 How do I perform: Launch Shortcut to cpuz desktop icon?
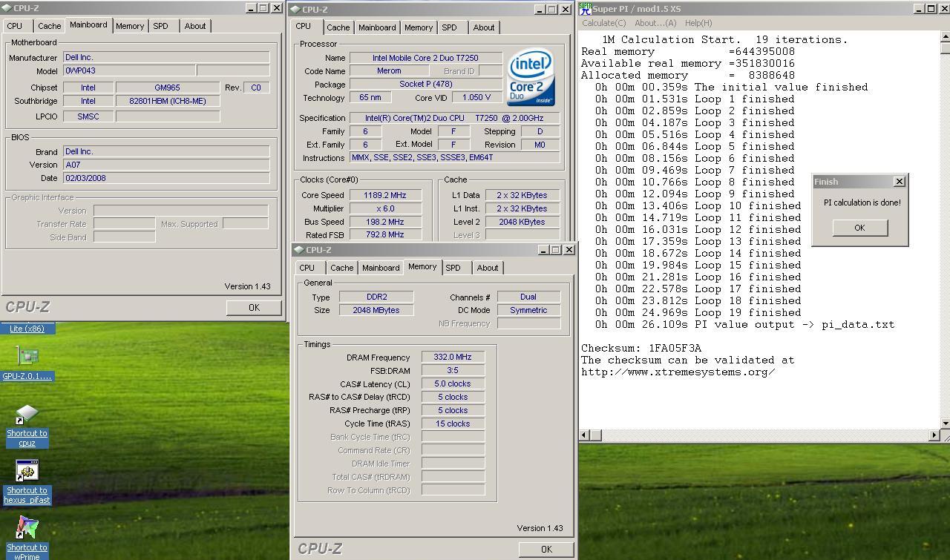click(x=27, y=426)
